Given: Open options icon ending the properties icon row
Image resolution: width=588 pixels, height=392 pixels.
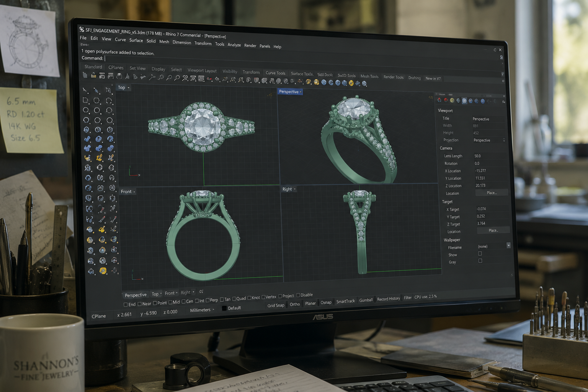Looking at the screenshot, I should pyautogui.click(x=503, y=102).
